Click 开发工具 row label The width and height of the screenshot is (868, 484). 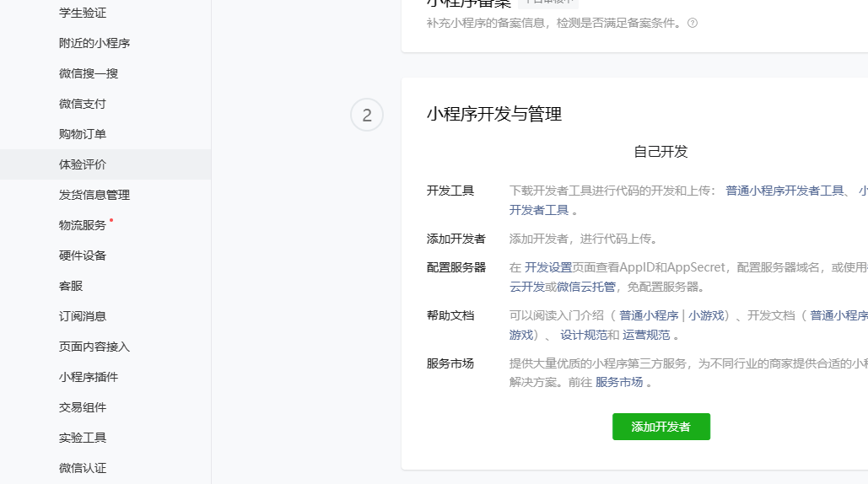(x=450, y=191)
